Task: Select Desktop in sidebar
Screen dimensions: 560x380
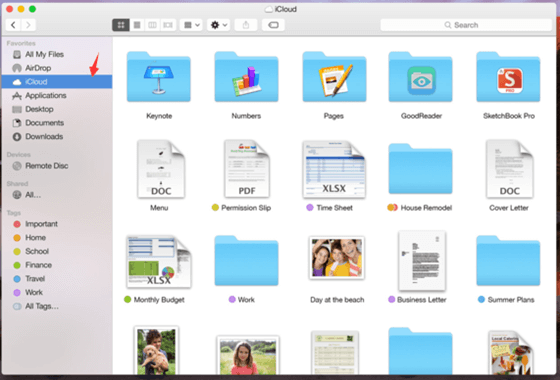Action: [x=57, y=109]
